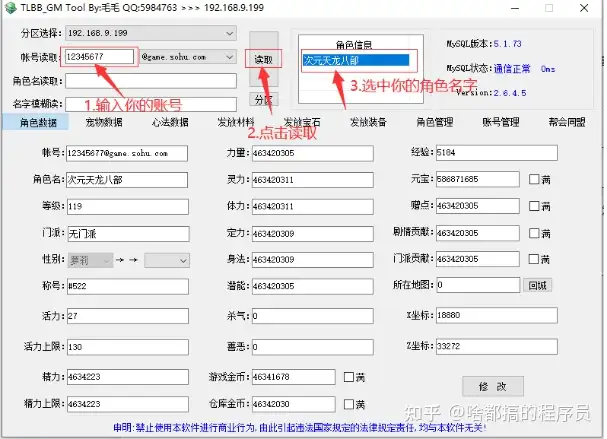
Task: Click the 杀气 field
Action: (x=313, y=316)
